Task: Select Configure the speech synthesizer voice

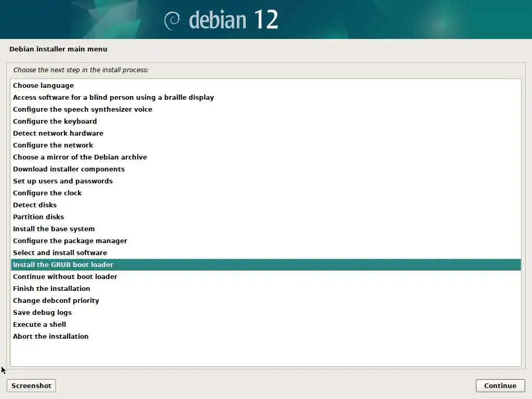Action: 265,109
